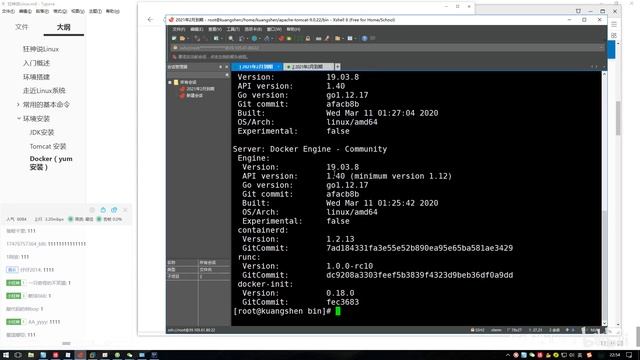
Task: Click the terminal command prompt cursor
Action: click(338, 311)
